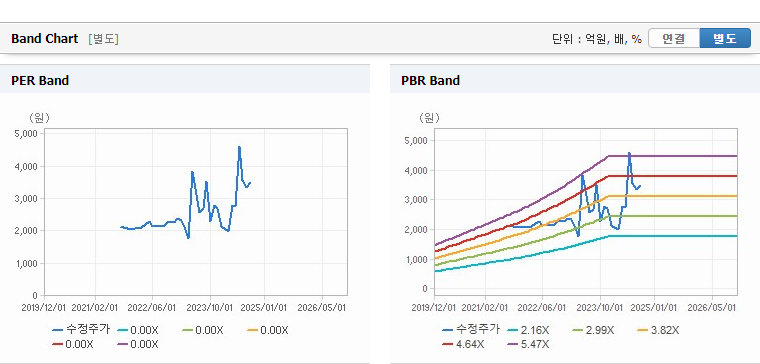
Task: Toggle the 3.82X legend series
Action: 657,331
